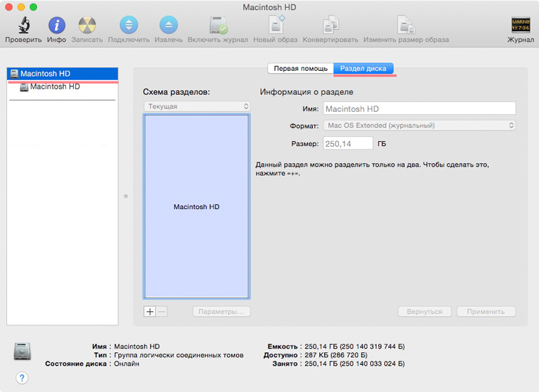Screen dimensions: 539x392
Task: Switch to the Первая помощь tab
Action: pos(301,68)
